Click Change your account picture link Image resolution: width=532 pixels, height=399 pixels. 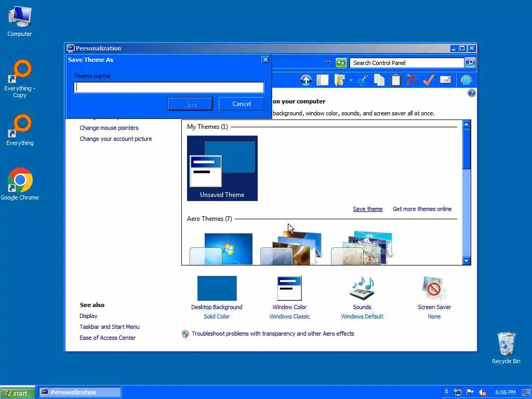point(116,139)
